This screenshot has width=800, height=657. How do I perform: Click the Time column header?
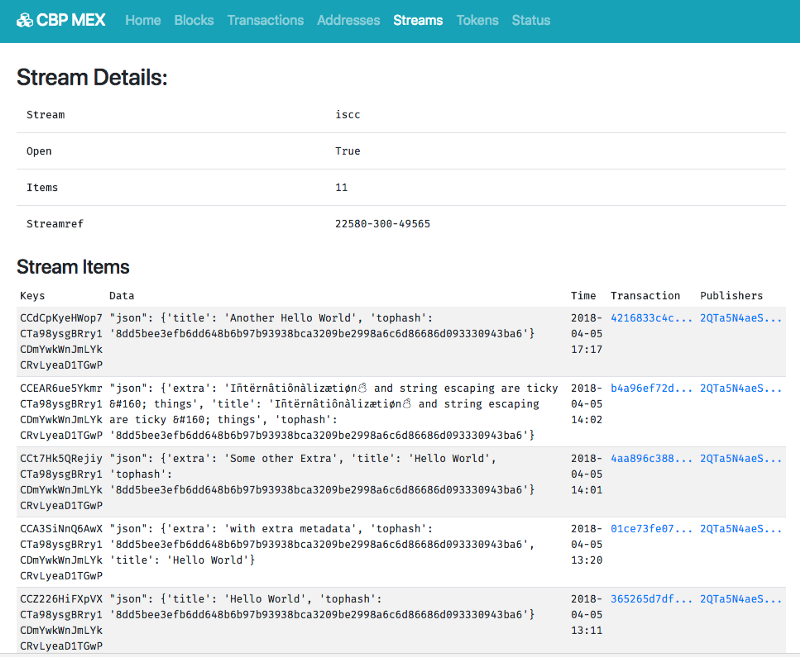[583, 295]
